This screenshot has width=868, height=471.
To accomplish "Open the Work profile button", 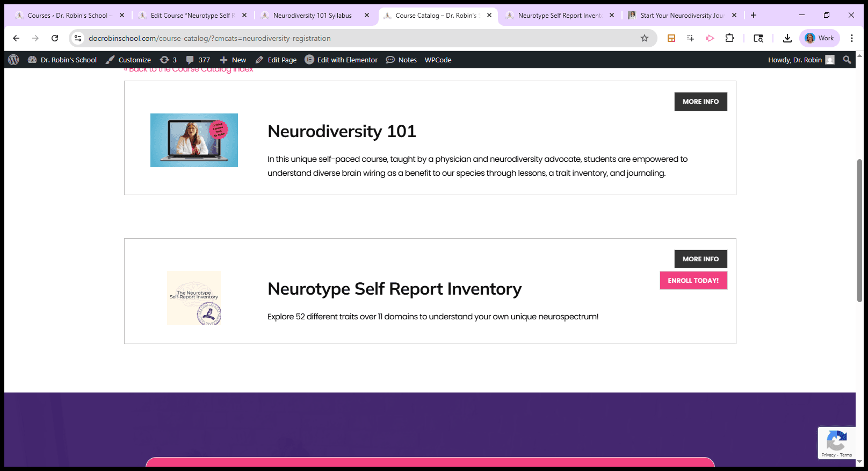I will (820, 38).
